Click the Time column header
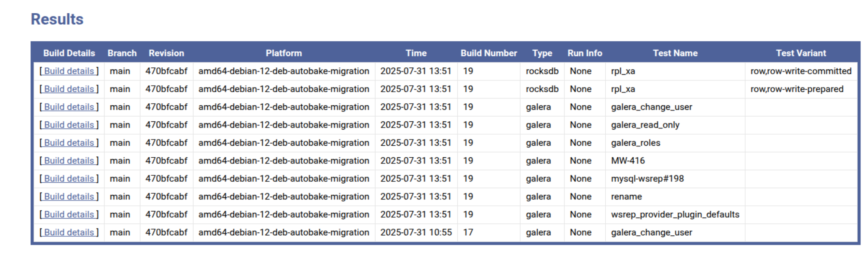Viewport: 868px width, 262px height. 416,53
